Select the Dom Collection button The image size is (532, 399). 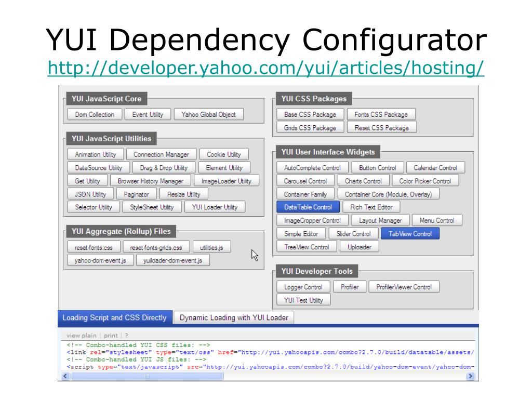pyautogui.click(x=95, y=114)
